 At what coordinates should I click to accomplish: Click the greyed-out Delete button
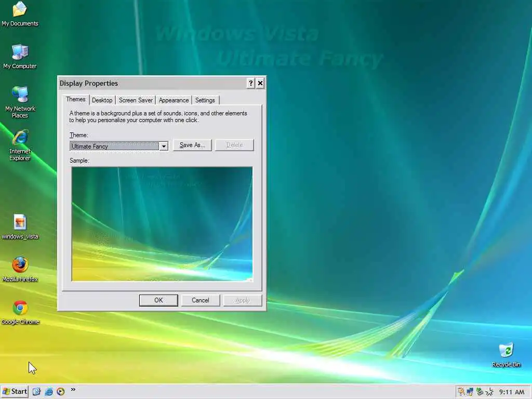tap(234, 145)
